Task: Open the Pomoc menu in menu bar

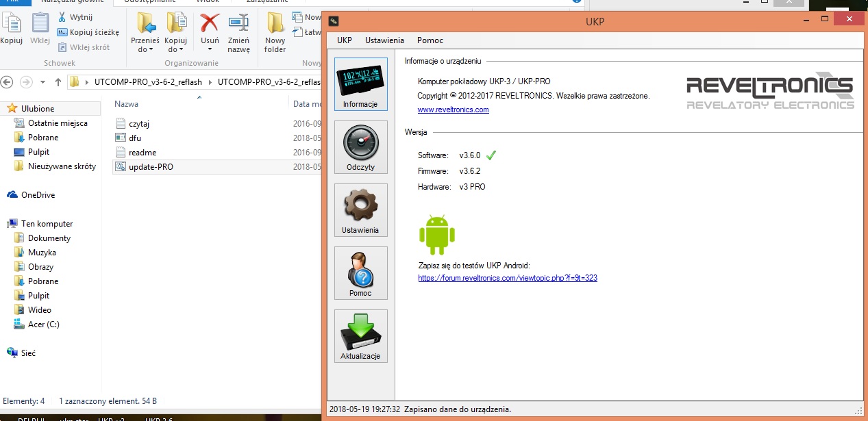Action: coord(430,40)
